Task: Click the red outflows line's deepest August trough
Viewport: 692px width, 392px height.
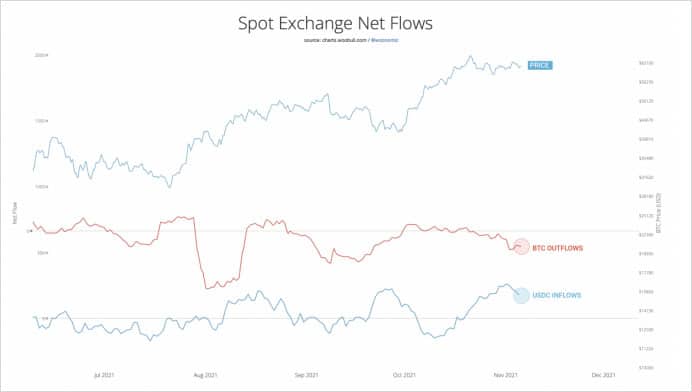Action: click(207, 288)
